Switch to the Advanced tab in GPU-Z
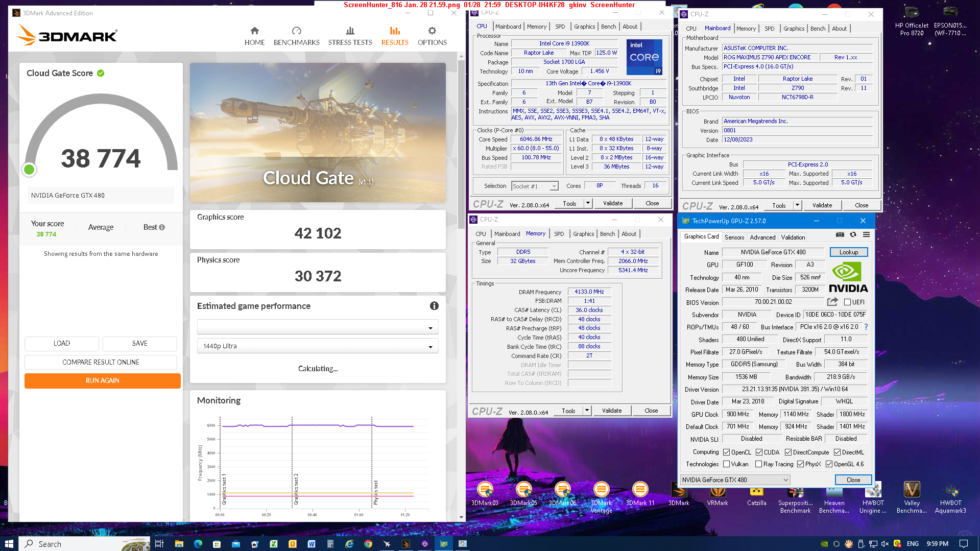The width and height of the screenshot is (980, 551). click(762, 237)
